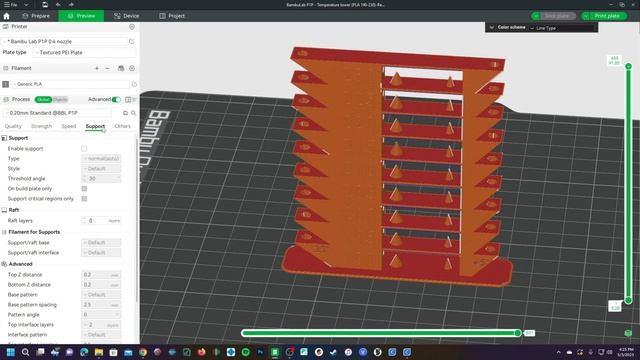Screen dimensions: 640x360
Task: Click the Threshold angle input field
Action: pos(101,179)
